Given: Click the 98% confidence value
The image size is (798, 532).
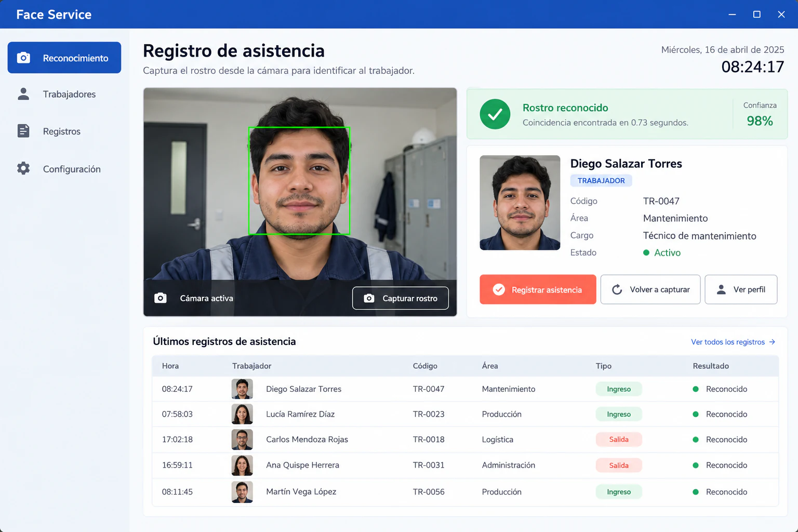Looking at the screenshot, I should 760,121.
